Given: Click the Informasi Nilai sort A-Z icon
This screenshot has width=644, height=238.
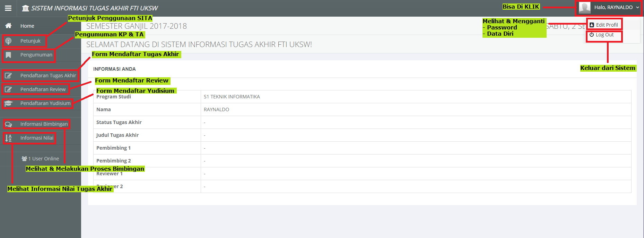Looking at the screenshot, I should pos(8,138).
